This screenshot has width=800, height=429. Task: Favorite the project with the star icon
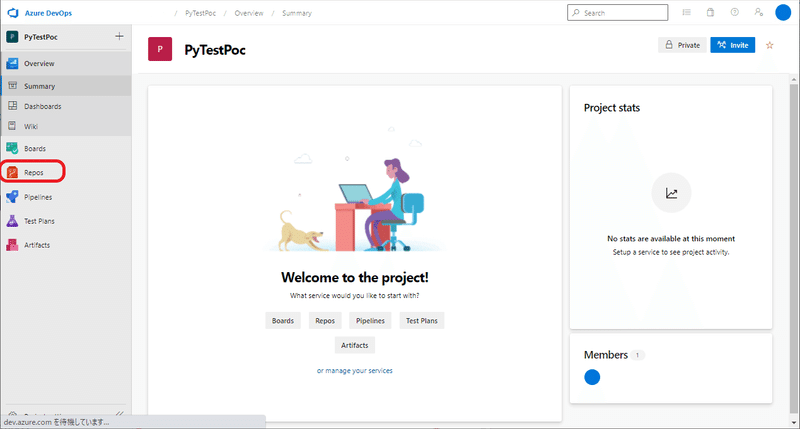[769, 45]
